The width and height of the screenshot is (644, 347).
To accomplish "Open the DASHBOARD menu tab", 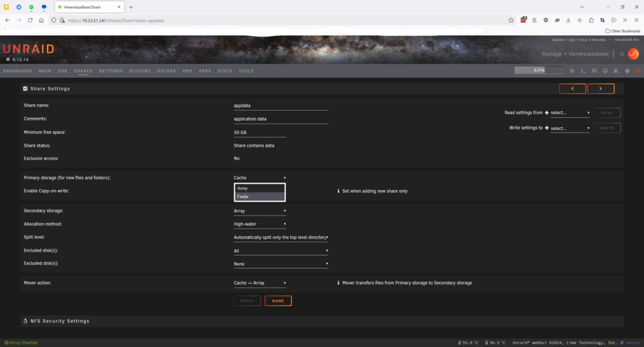I will click(17, 71).
